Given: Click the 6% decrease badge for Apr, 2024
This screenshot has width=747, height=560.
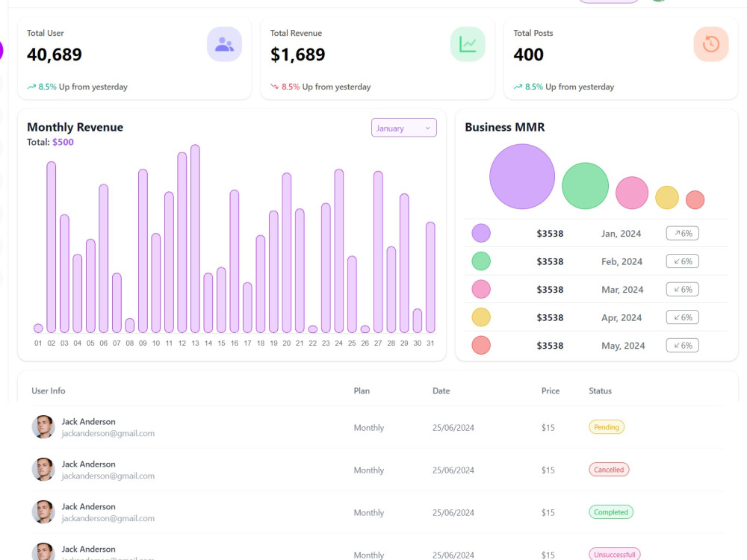Looking at the screenshot, I should 682,317.
